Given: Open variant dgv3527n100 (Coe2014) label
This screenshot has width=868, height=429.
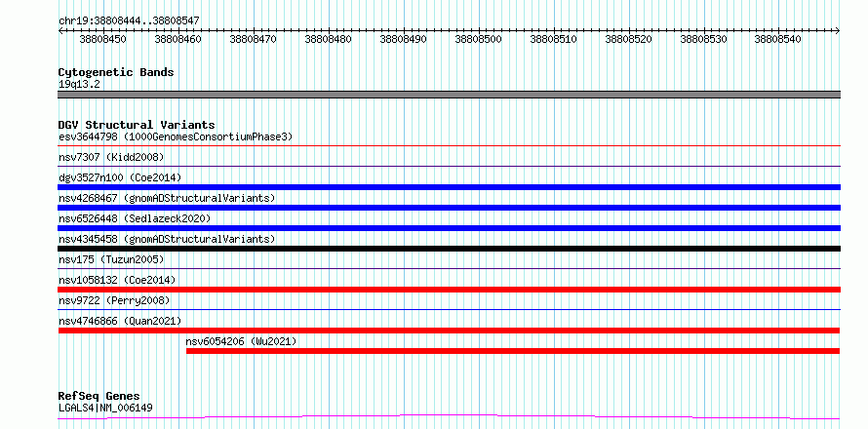Looking at the screenshot, I should 120,177.
